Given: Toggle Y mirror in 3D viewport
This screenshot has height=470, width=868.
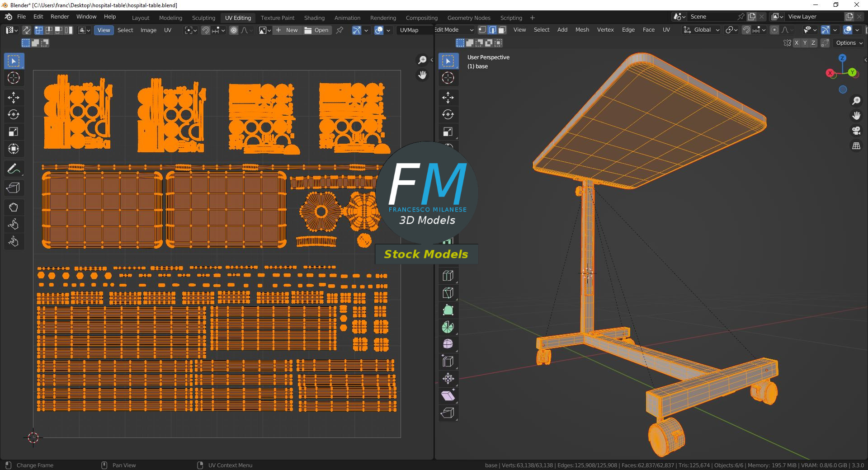Looking at the screenshot, I should (x=805, y=43).
